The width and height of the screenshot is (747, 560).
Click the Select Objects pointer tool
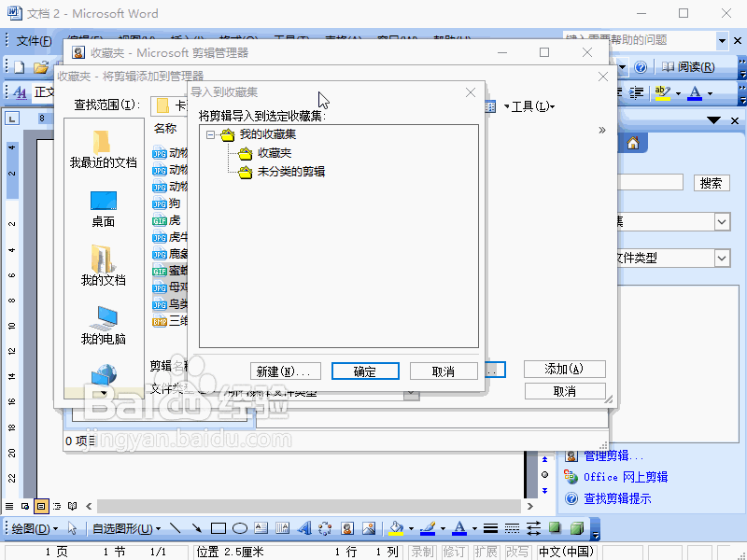pyautogui.click(x=73, y=528)
